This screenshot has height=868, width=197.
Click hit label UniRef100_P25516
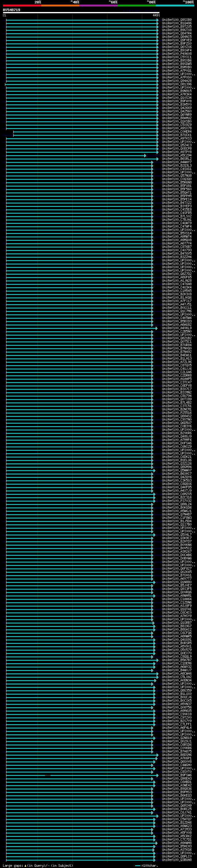tap(177, 413)
